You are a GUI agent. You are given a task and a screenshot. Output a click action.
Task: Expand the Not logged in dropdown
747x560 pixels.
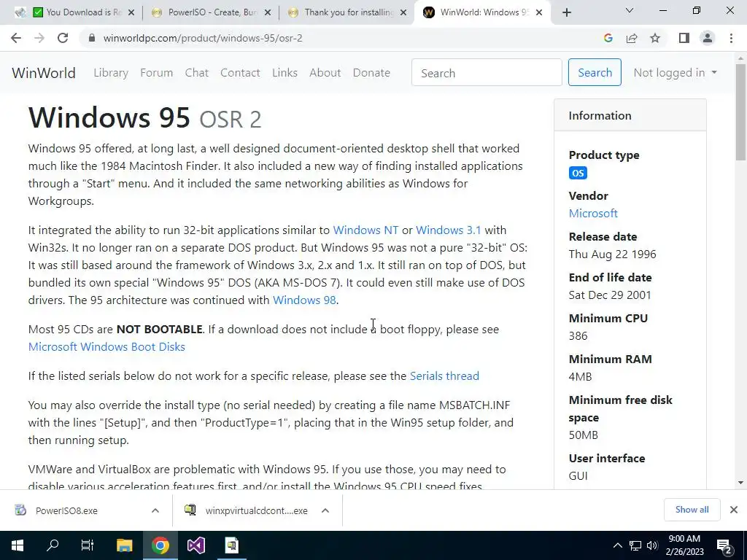point(675,73)
